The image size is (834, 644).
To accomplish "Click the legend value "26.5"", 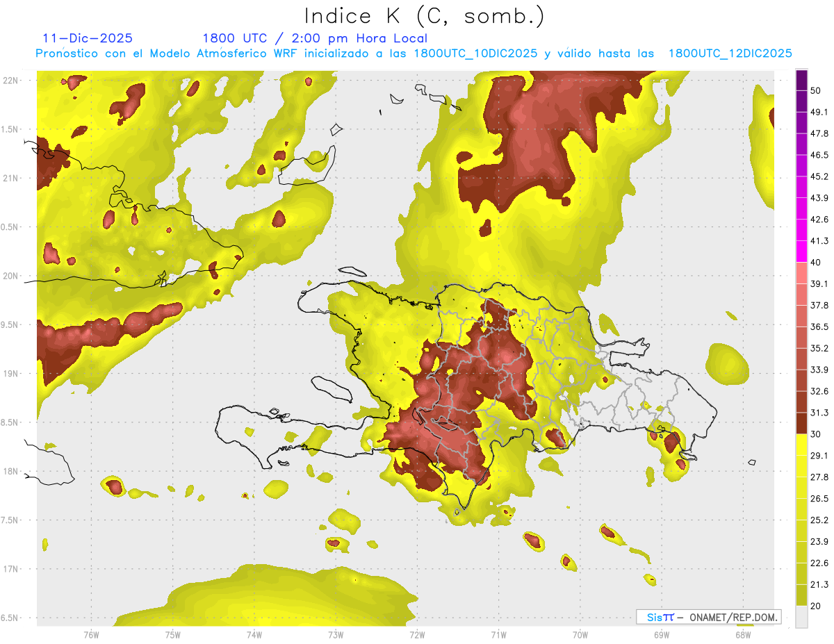I will 819,499.
